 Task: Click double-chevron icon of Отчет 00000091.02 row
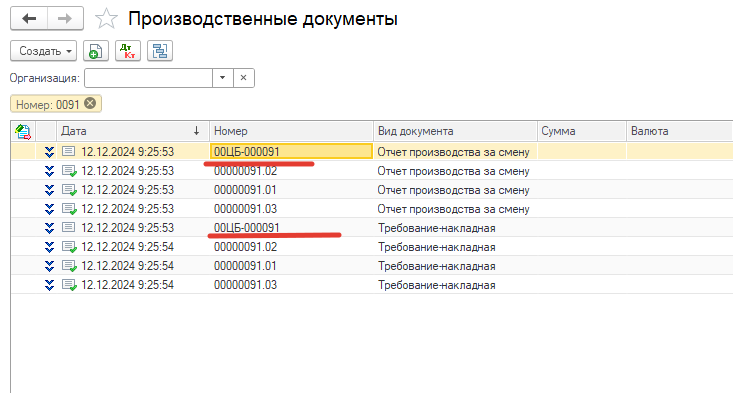click(49, 171)
